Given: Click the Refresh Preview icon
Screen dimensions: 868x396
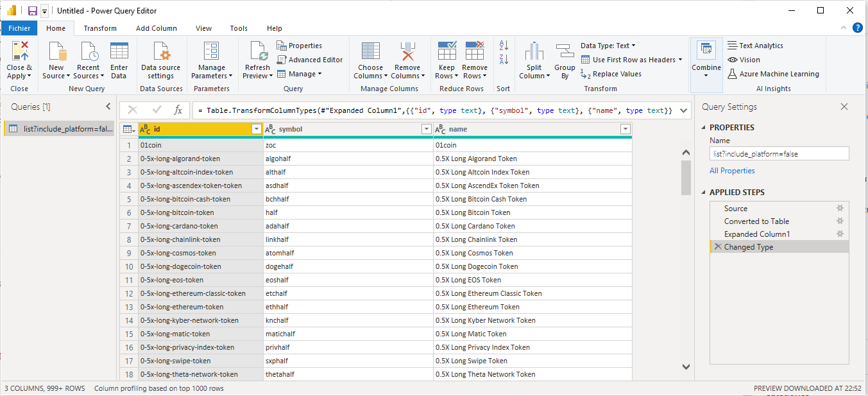Looking at the screenshot, I should click(x=258, y=51).
